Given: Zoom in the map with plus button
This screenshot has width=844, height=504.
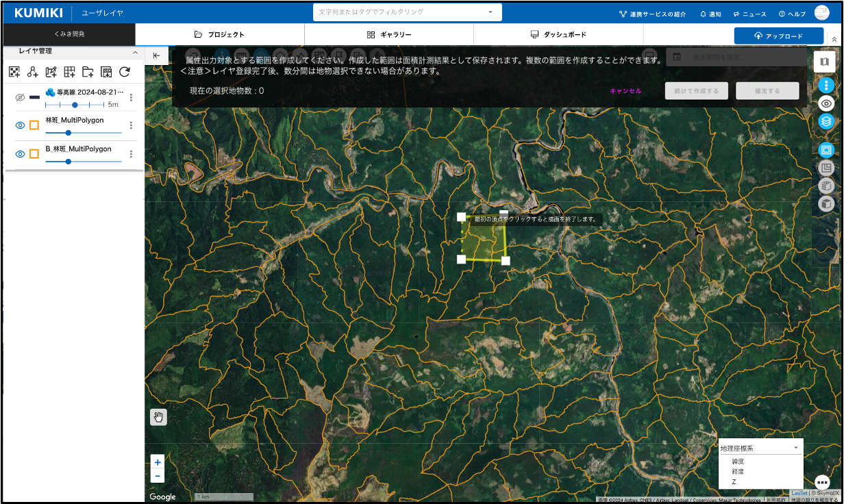Looking at the screenshot, I should (x=158, y=462).
